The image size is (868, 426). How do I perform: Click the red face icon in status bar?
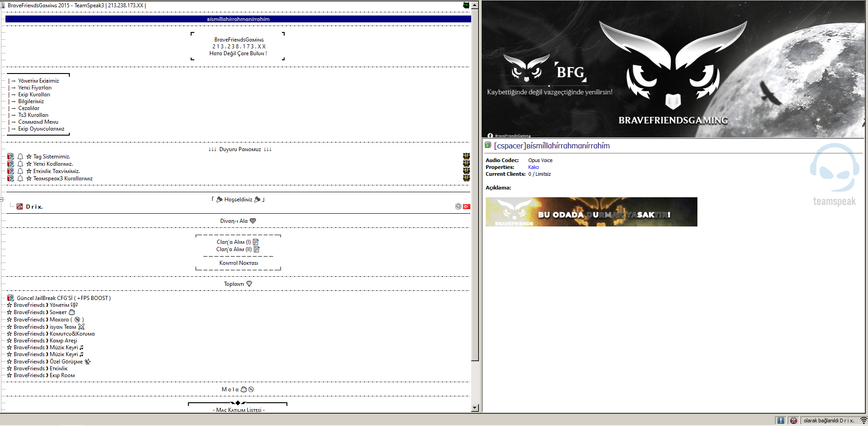794,421
